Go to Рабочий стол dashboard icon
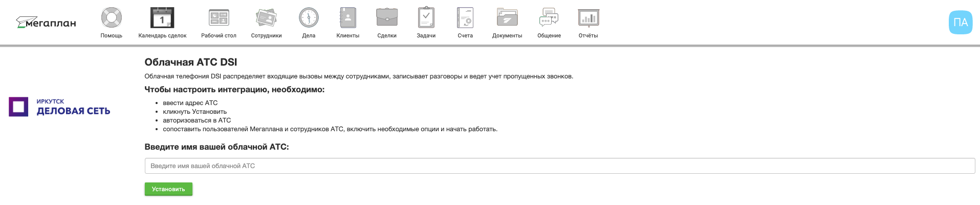Image resolution: width=980 pixels, height=205 pixels. point(219,17)
